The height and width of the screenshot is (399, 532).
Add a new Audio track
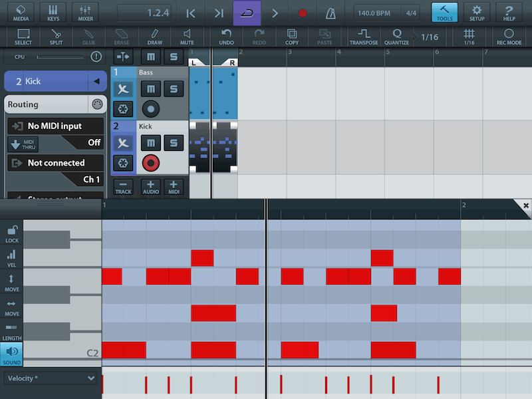pyautogui.click(x=151, y=188)
